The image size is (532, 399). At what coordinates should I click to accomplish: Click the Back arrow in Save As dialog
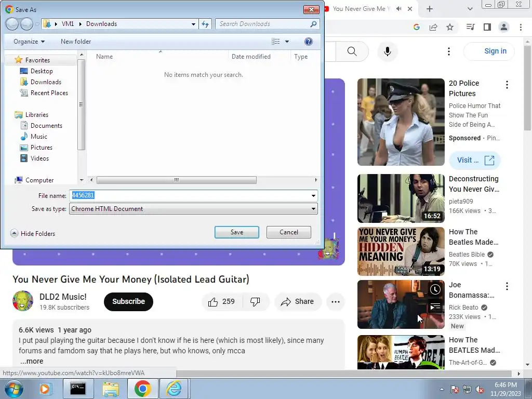click(x=12, y=24)
